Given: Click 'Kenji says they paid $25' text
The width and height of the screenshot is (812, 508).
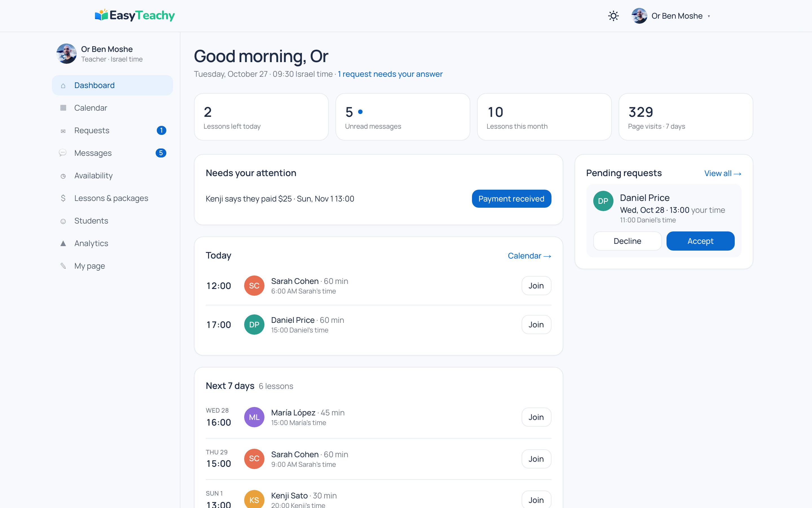Looking at the screenshot, I should [249, 199].
